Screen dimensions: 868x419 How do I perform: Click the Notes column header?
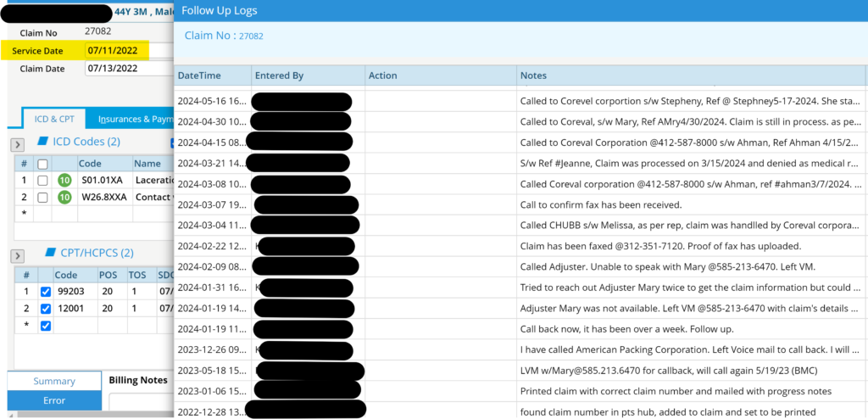(533, 75)
